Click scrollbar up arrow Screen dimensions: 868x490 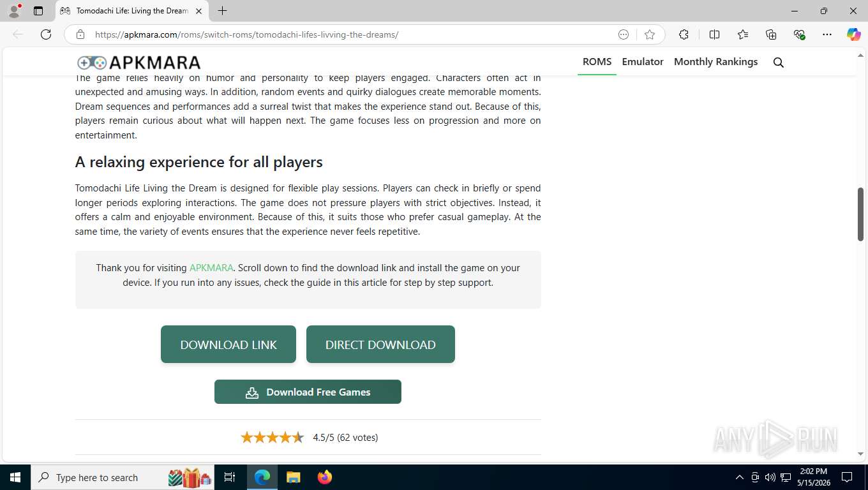point(860,55)
